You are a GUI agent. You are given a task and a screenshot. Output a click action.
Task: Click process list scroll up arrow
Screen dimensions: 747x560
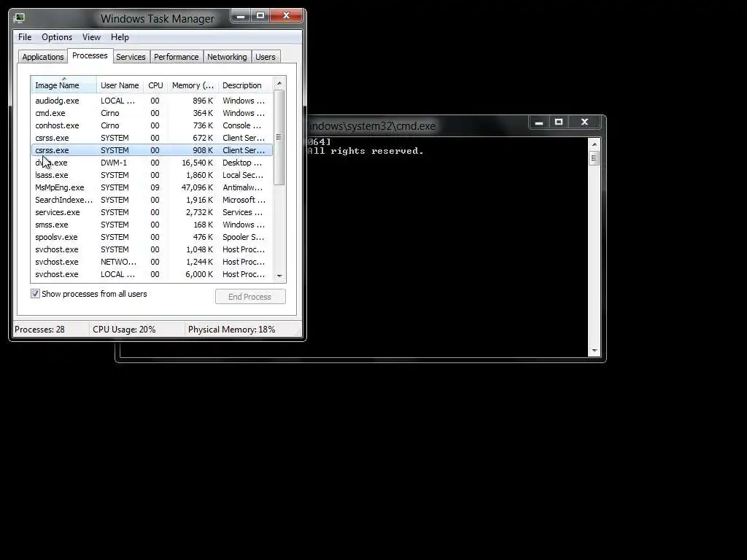pyautogui.click(x=279, y=83)
